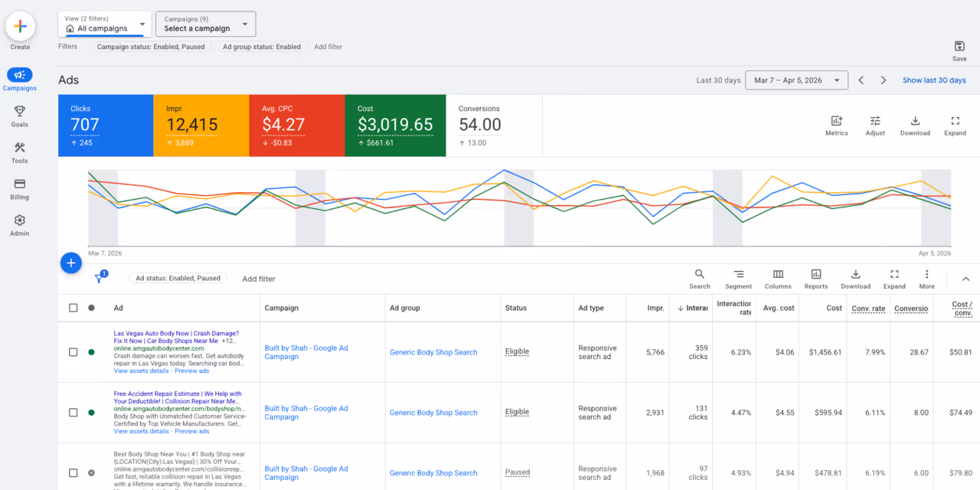This screenshot has width=980, height=490.
Task: Sort by the Ad column header
Action: [x=119, y=308]
